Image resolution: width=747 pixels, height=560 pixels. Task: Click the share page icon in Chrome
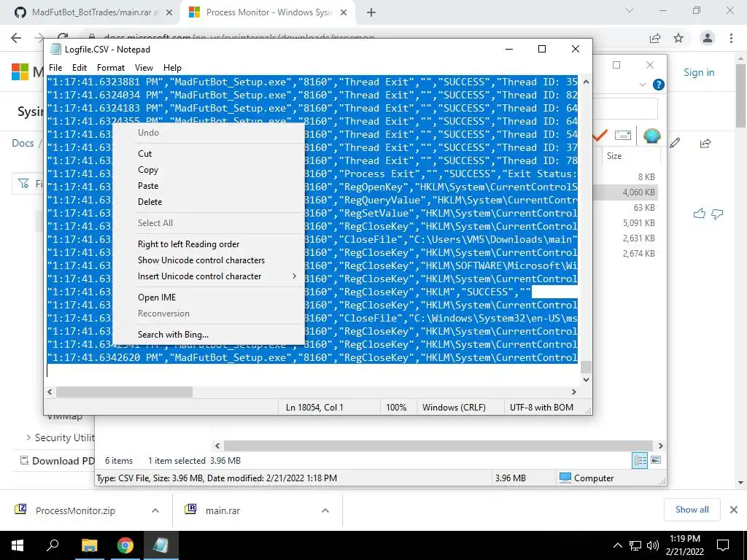coord(655,38)
